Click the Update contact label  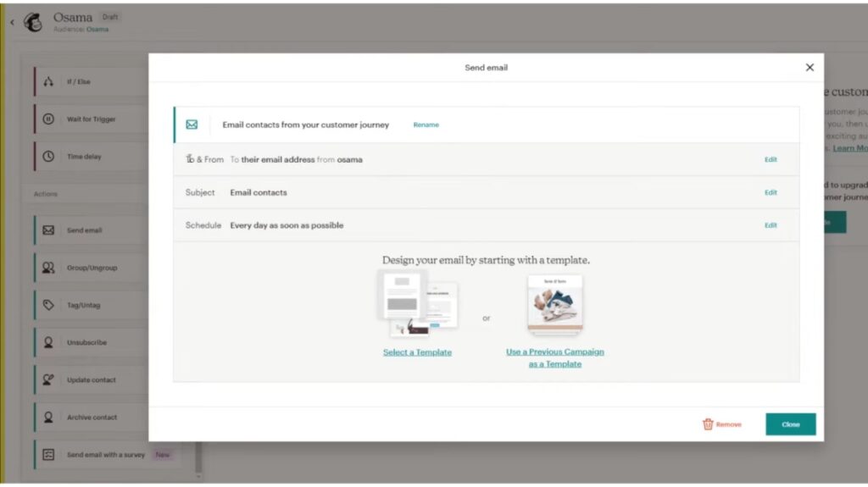click(x=92, y=380)
